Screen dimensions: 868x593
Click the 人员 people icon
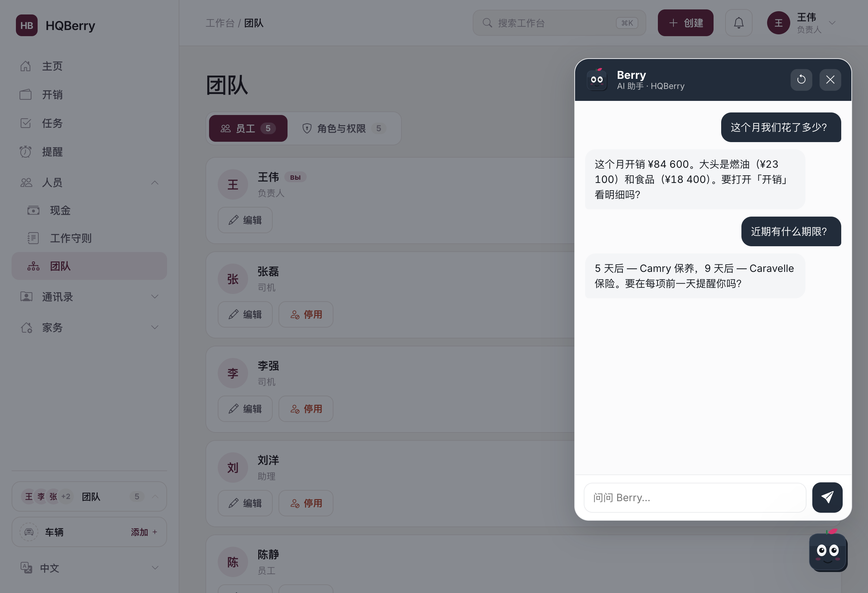click(26, 183)
